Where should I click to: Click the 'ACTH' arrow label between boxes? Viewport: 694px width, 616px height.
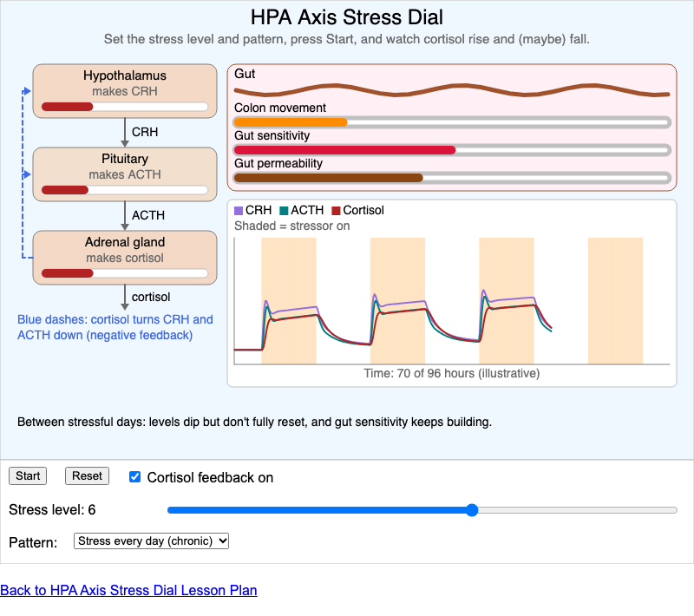148,215
